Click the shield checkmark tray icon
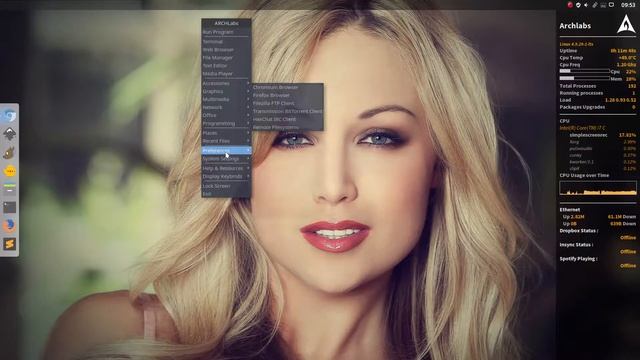This screenshot has width=640, height=360. (578, 5)
